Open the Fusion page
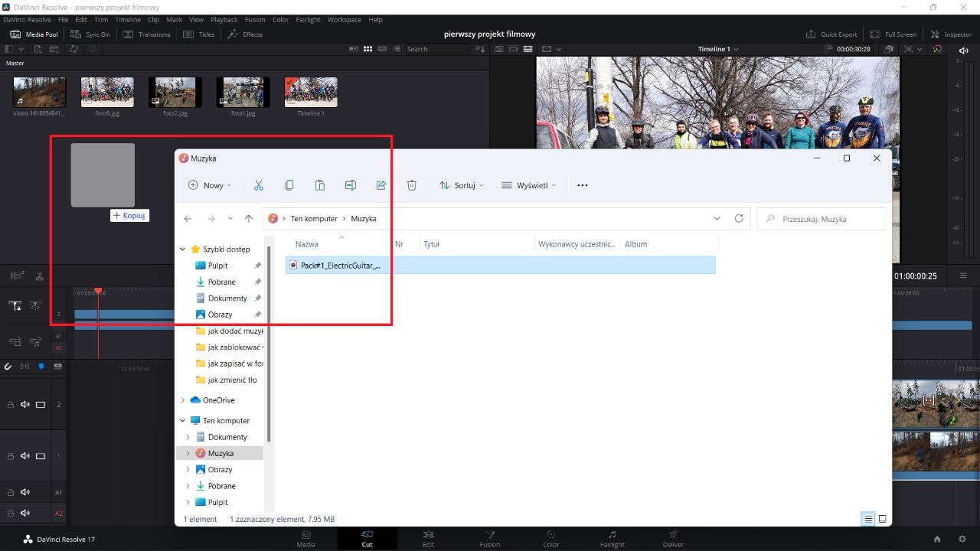 click(489, 540)
